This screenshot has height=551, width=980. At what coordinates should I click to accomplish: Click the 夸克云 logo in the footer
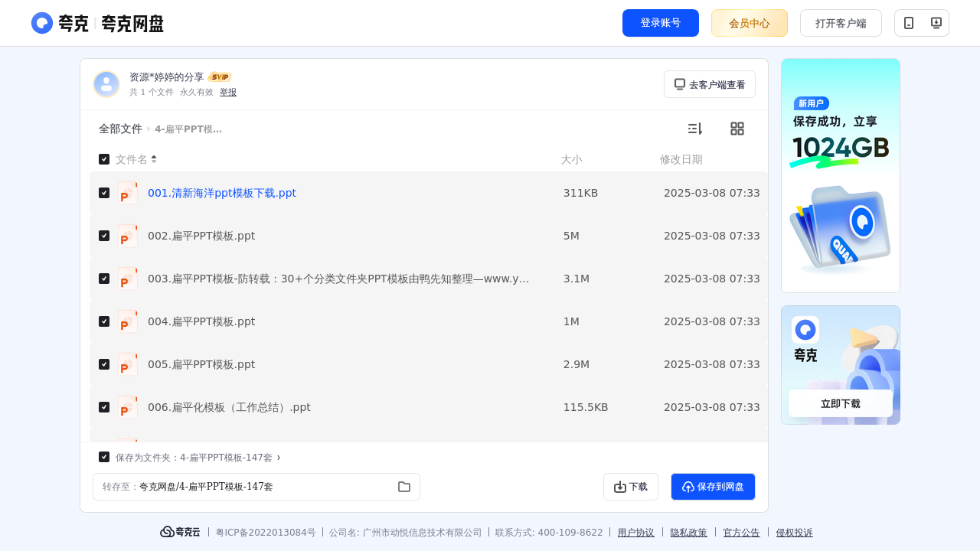(180, 532)
